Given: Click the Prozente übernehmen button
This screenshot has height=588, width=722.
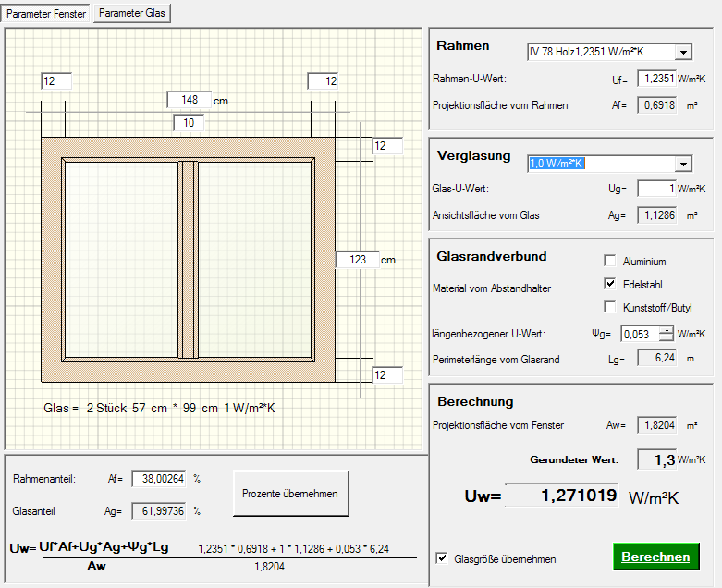Looking at the screenshot, I should 290,494.
